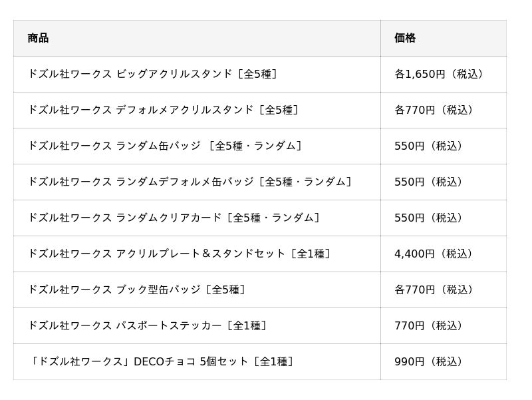The width and height of the screenshot is (532, 400).
Task: Click the price of ランダムデフォルメ缶バッジ
Action: [x=428, y=182]
